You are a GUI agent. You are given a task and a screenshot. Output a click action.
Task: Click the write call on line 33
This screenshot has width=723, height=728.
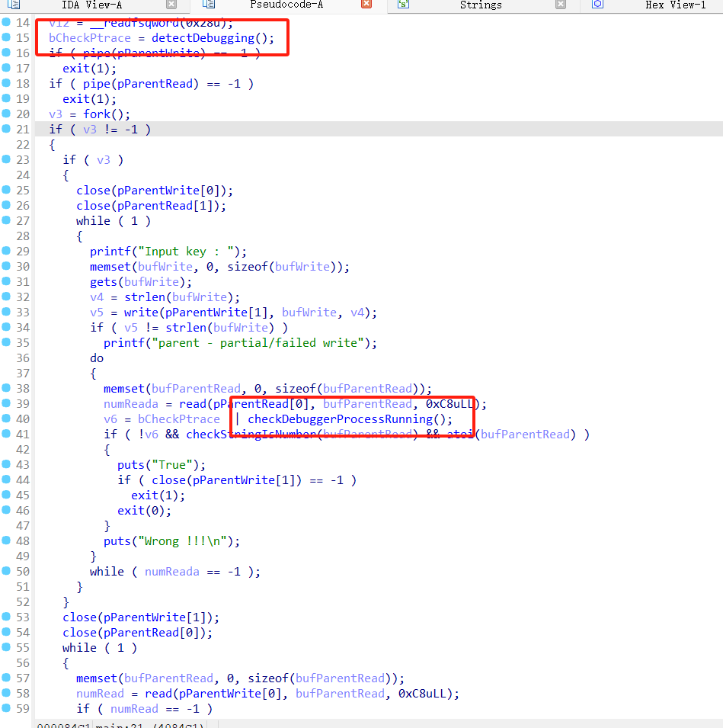[141, 313]
